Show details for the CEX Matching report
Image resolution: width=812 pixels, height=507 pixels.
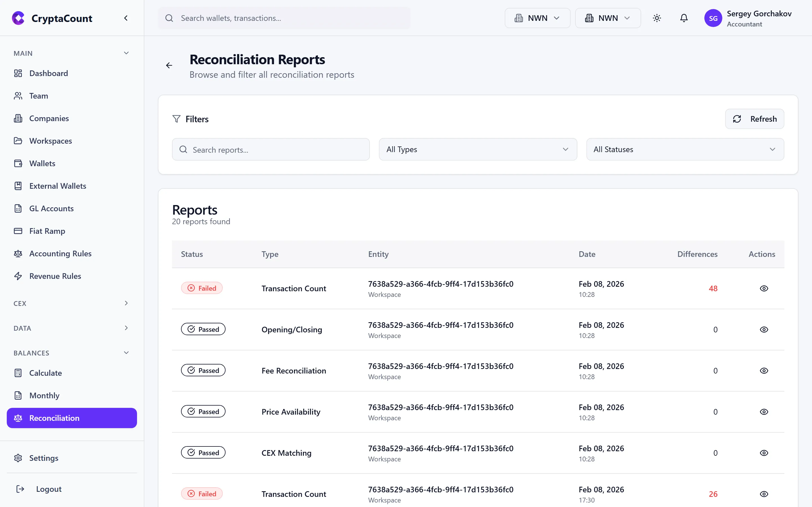tap(764, 453)
